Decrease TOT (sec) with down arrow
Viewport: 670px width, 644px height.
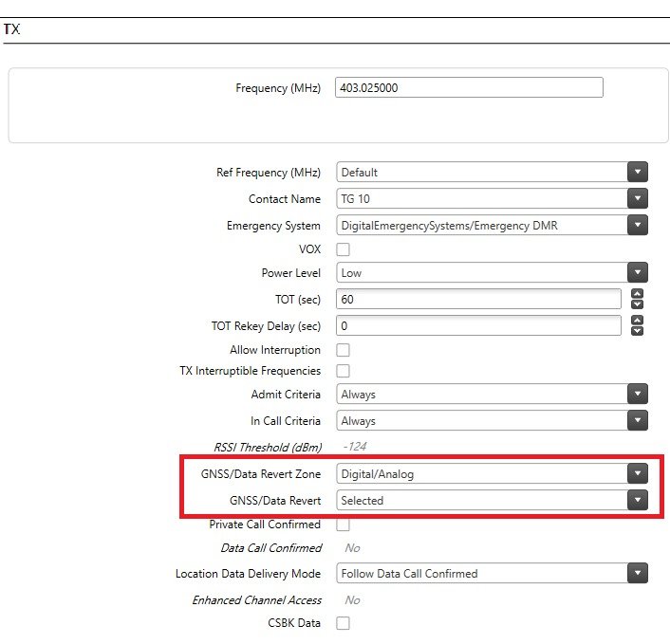pos(637,304)
